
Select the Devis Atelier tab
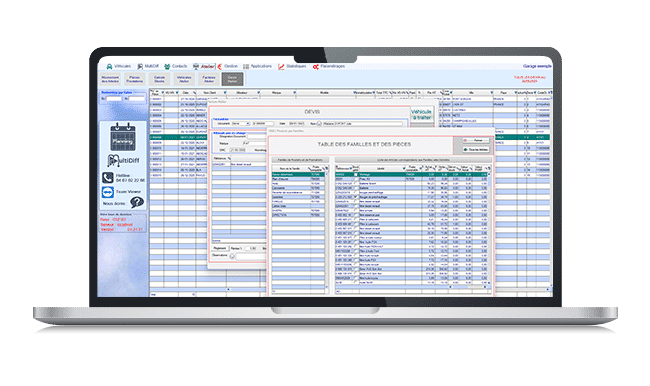233,79
